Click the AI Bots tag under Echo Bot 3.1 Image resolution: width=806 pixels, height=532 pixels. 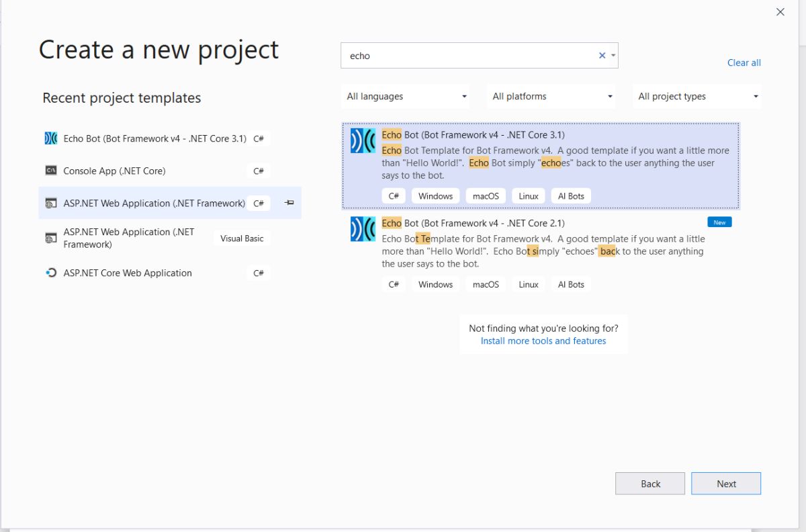coord(571,196)
